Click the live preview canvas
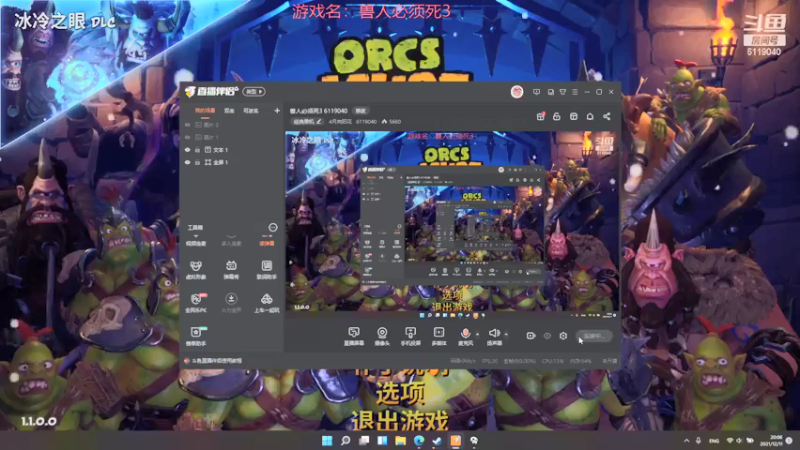The width and height of the screenshot is (800, 450). tap(452, 223)
